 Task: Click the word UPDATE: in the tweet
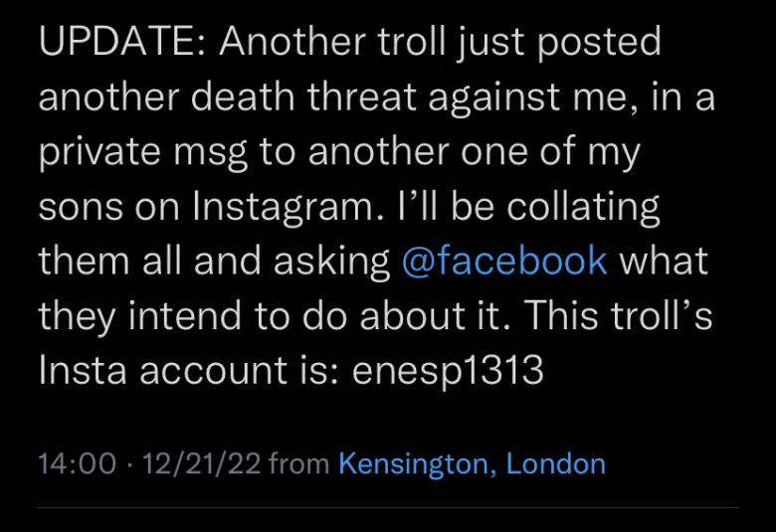pos(122,41)
